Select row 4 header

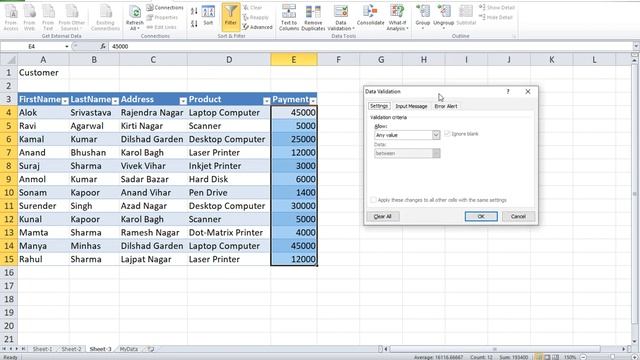click(9, 112)
